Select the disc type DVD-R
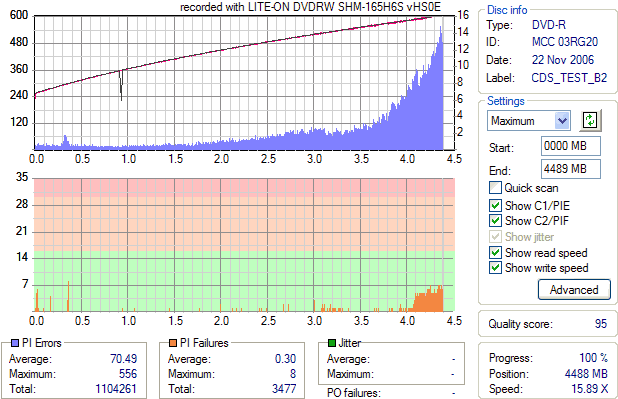Screen dimensions: 618x399 point(549,25)
